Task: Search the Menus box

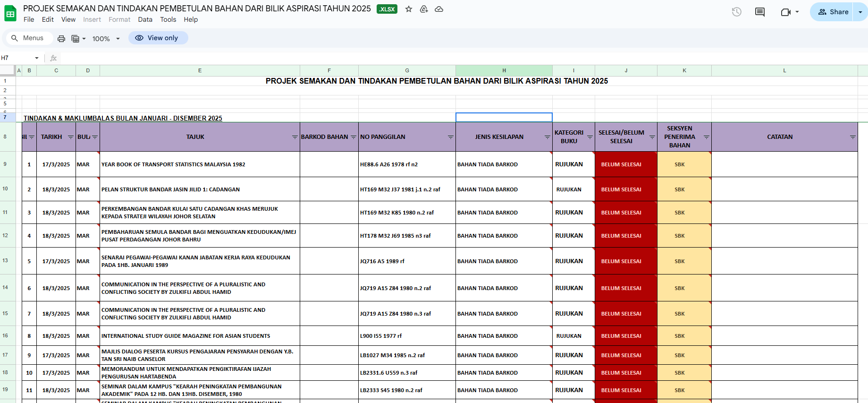Action: pos(28,38)
